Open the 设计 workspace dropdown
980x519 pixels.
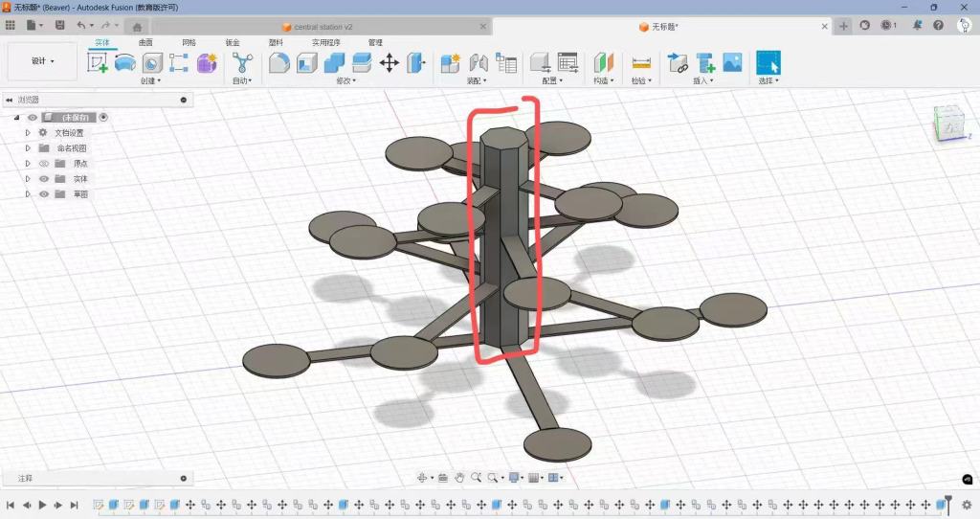pyautogui.click(x=43, y=61)
